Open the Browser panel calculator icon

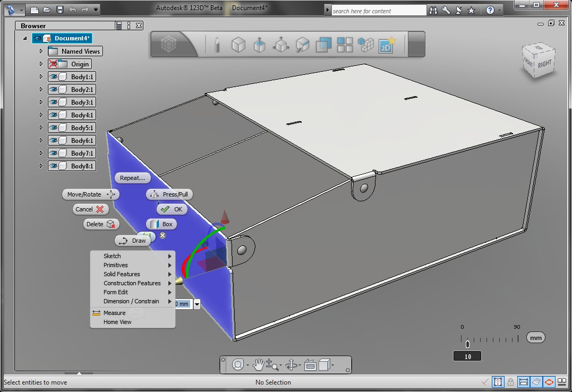click(118, 25)
